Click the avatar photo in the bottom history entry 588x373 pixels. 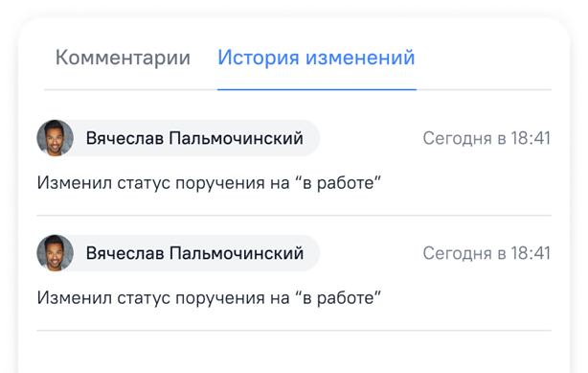point(56,253)
